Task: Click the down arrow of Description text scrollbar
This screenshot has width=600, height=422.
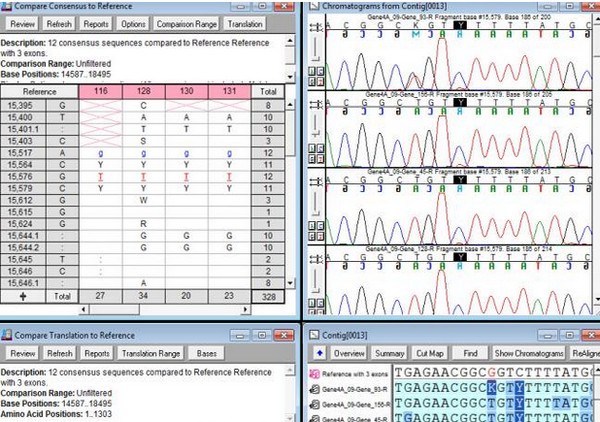Action: click(290, 77)
